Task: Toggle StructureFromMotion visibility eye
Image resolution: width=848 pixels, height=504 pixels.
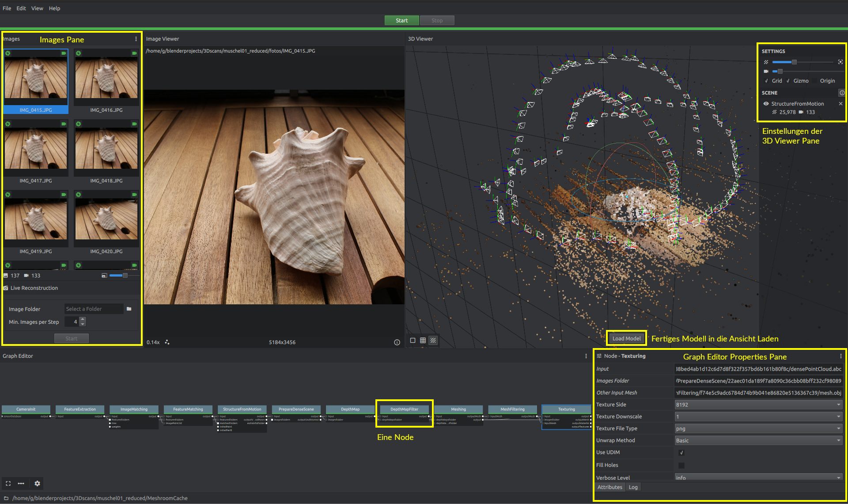Action: [766, 104]
